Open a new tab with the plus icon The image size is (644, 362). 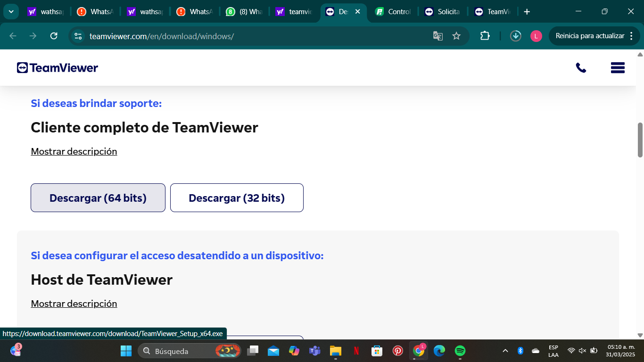coord(527,12)
